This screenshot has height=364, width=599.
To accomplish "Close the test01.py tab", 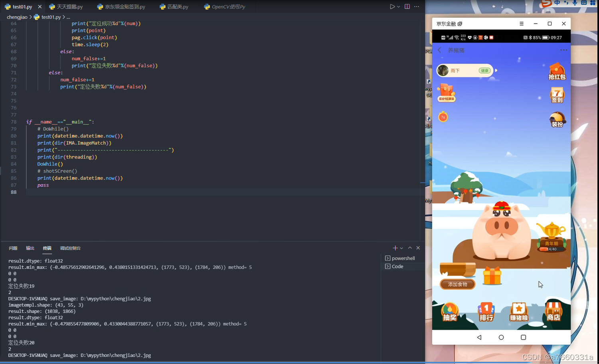I will coord(40,7).
